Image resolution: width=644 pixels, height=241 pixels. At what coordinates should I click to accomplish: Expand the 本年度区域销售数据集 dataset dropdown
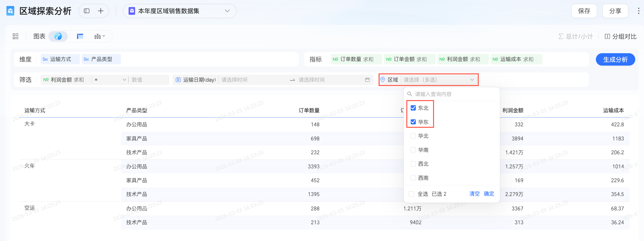[x=180, y=11]
